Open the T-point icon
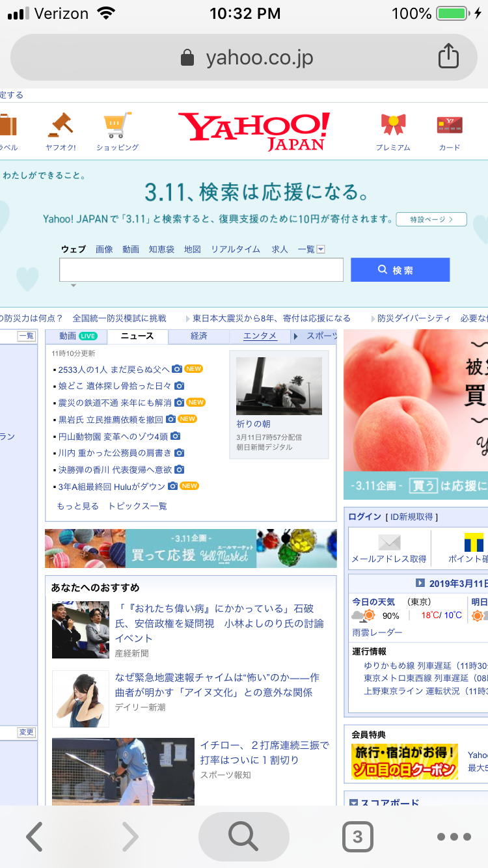The height and width of the screenshot is (868, 488). (474, 542)
